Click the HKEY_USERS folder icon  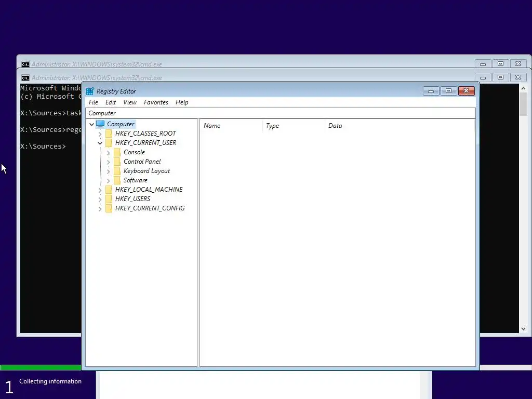109,199
